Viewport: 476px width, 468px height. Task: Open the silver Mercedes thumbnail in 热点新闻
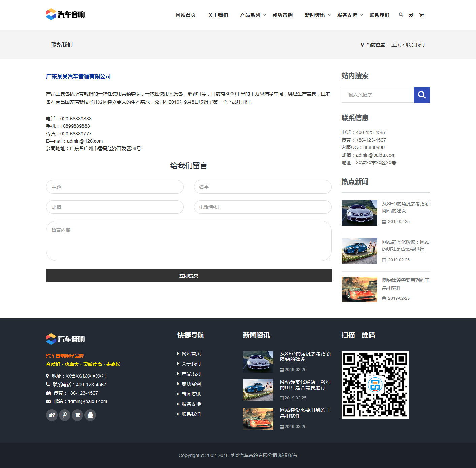pos(359,213)
